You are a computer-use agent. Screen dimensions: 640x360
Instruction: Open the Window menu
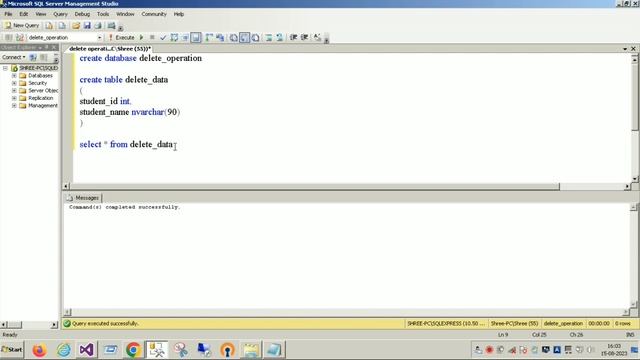click(125, 14)
